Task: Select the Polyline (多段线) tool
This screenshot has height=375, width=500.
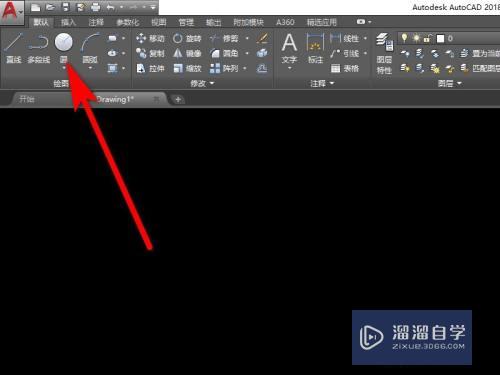Action: 39,48
